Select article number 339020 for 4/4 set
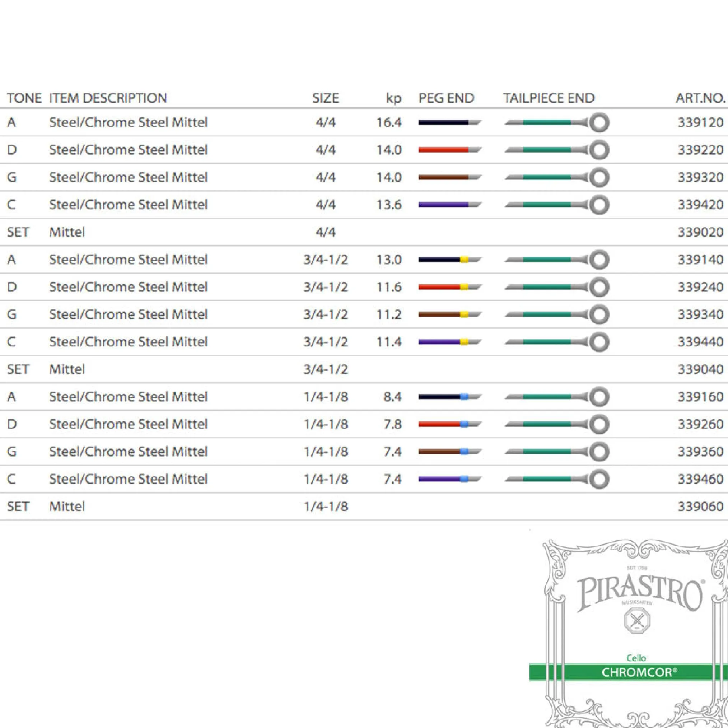Screen dimensions: 728x728 pos(700,232)
